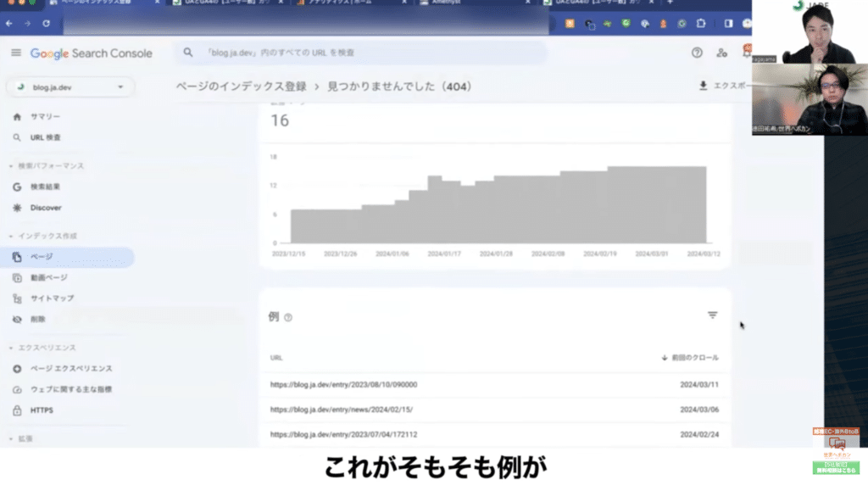Open 削除 in sidebar
The height and width of the screenshot is (485, 868).
click(x=37, y=320)
